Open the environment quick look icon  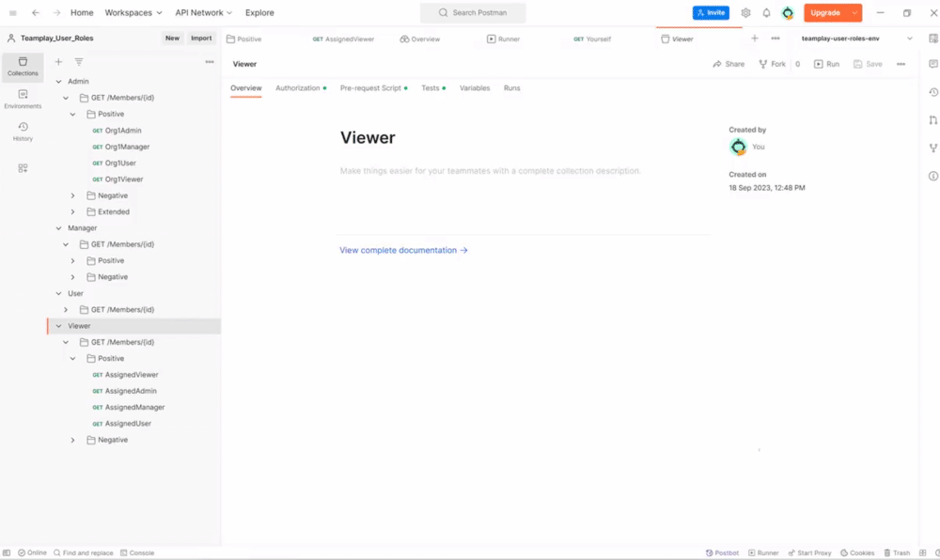click(932, 39)
